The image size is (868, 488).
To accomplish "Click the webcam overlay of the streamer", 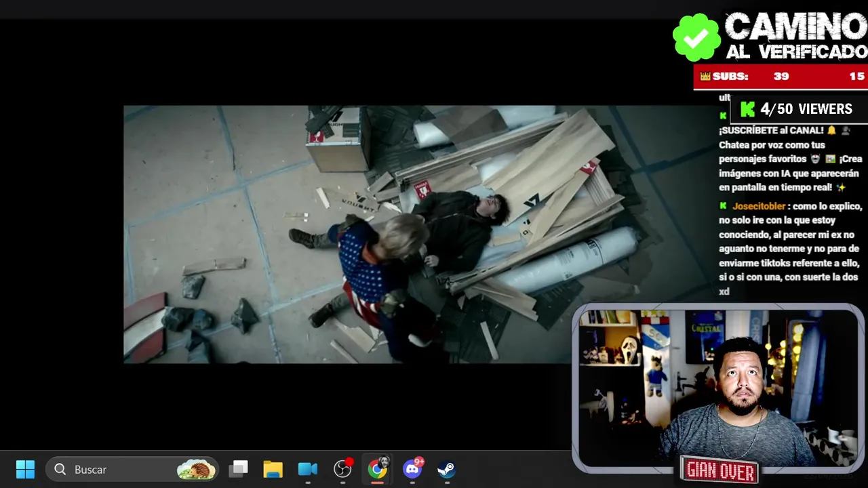I will [x=718, y=388].
